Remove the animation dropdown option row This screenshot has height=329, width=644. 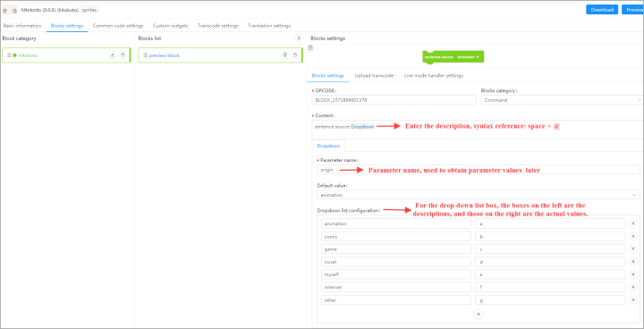coord(633,224)
